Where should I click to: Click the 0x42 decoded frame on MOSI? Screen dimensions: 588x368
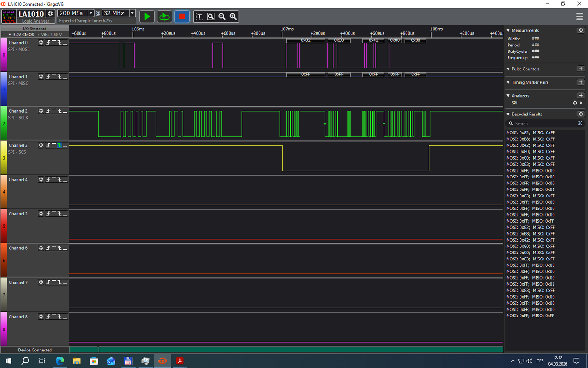[373, 40]
